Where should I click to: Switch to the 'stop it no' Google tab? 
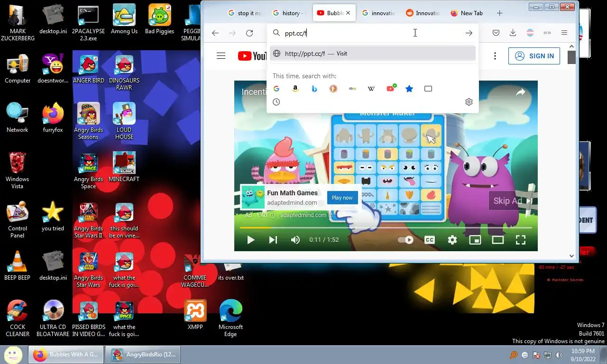[245, 13]
